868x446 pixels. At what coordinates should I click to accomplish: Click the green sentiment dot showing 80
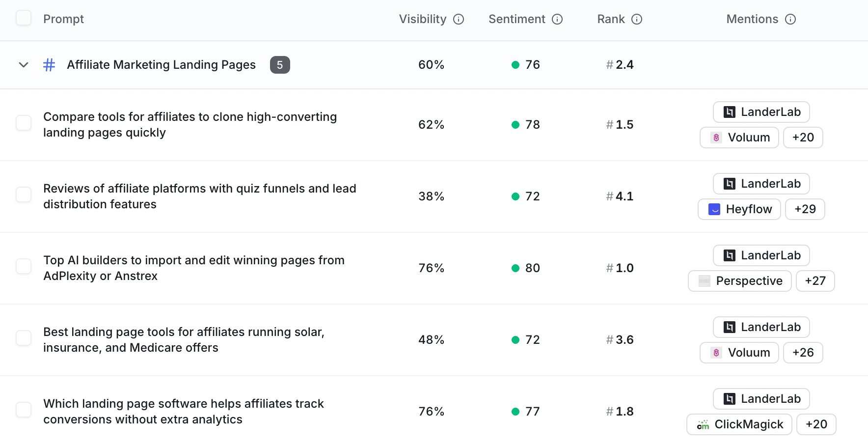(515, 268)
